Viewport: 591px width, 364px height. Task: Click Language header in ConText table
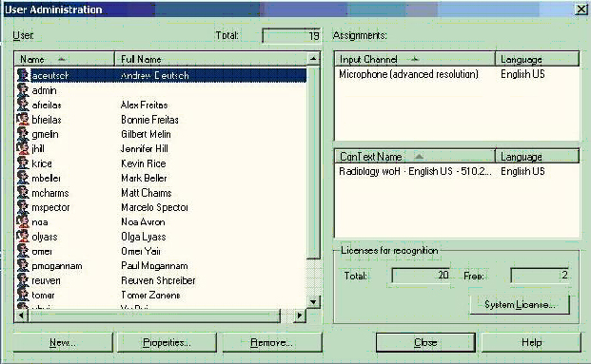[x=537, y=156]
